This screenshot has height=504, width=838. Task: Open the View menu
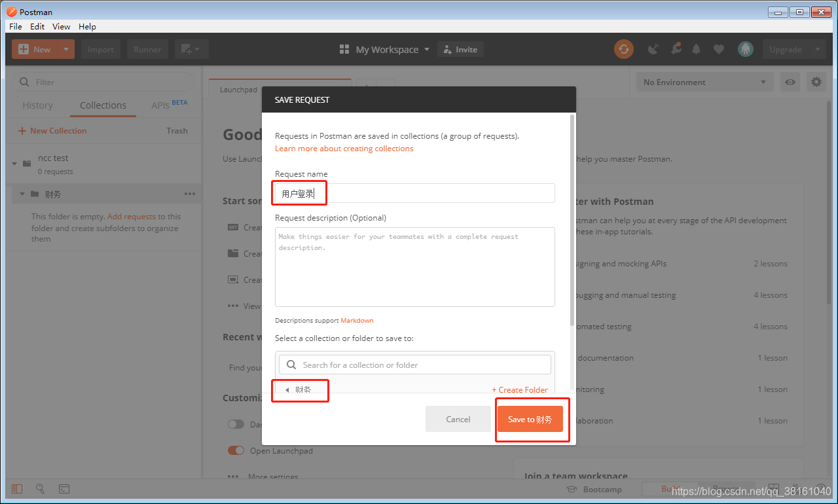pyautogui.click(x=62, y=26)
